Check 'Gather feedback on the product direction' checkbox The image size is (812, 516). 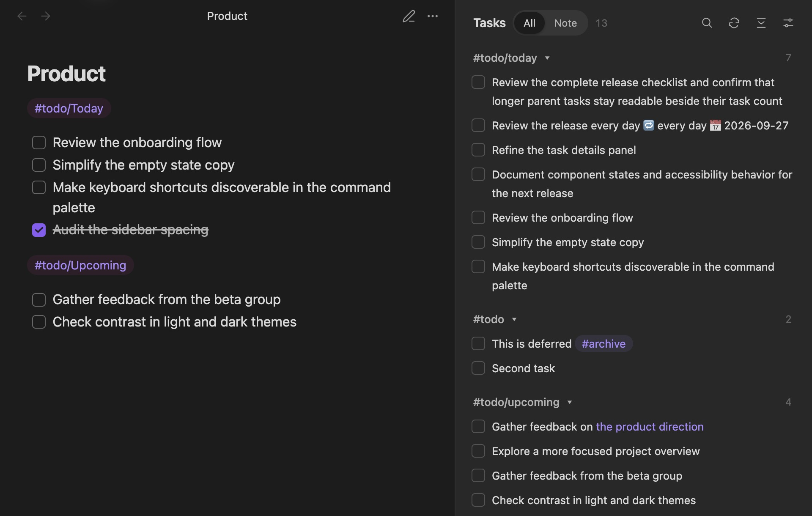pos(478,426)
